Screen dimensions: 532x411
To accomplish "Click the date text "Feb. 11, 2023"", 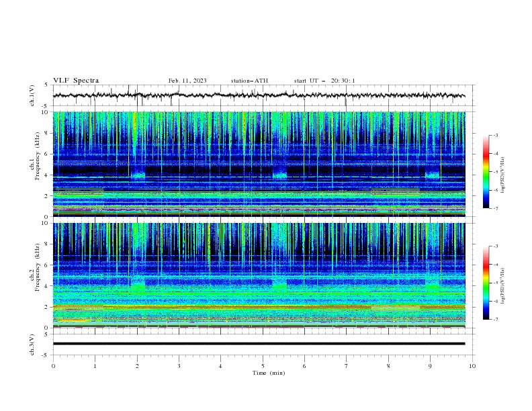I will coord(187,81).
